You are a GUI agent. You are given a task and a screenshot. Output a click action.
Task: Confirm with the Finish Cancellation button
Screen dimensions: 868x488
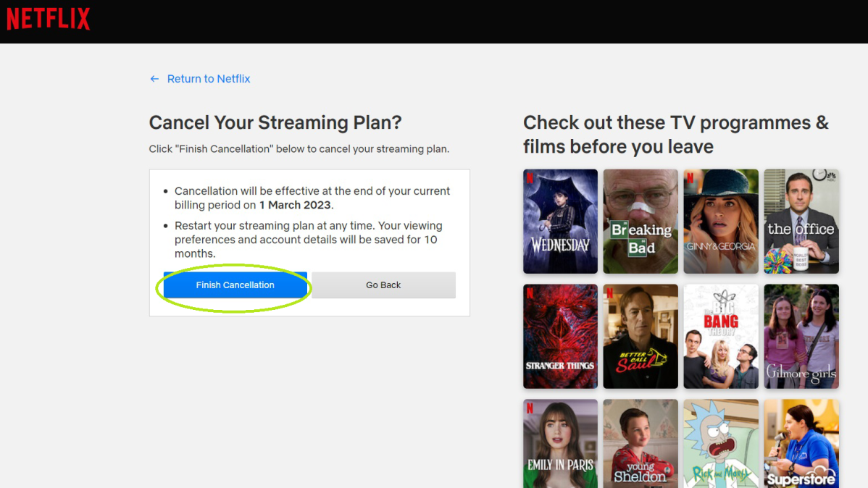click(235, 285)
